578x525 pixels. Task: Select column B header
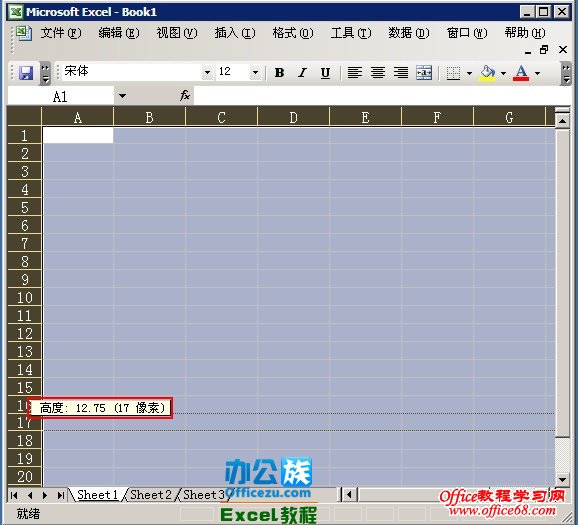click(149, 118)
